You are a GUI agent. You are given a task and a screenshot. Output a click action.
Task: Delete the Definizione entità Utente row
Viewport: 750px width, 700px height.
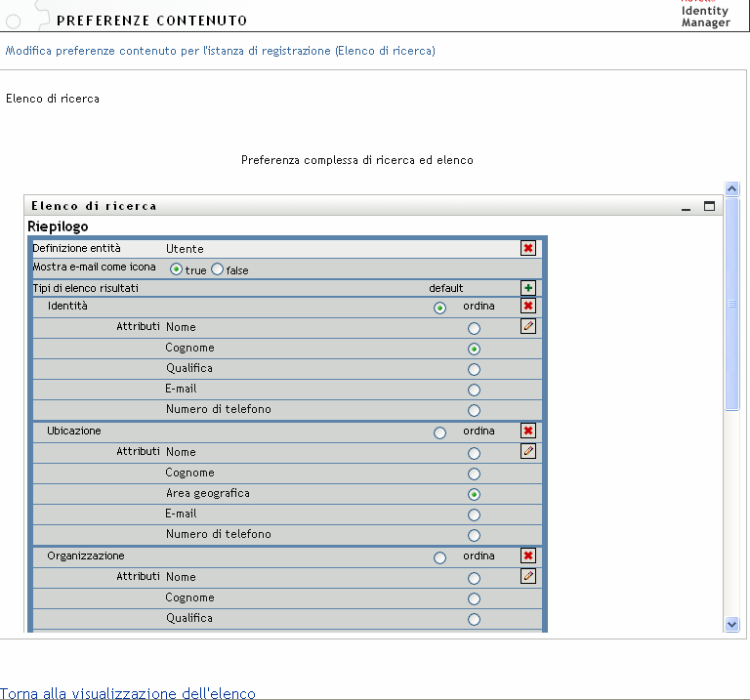pyautogui.click(x=528, y=248)
